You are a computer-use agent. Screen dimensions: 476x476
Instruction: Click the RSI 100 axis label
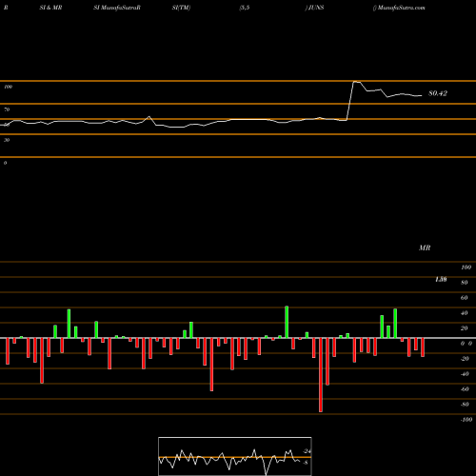8,87
